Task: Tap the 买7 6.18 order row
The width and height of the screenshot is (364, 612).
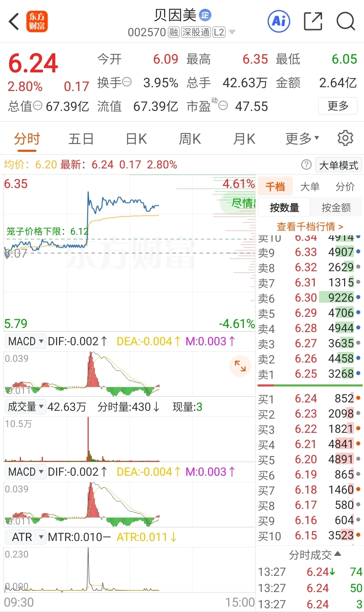Action: click(x=310, y=490)
